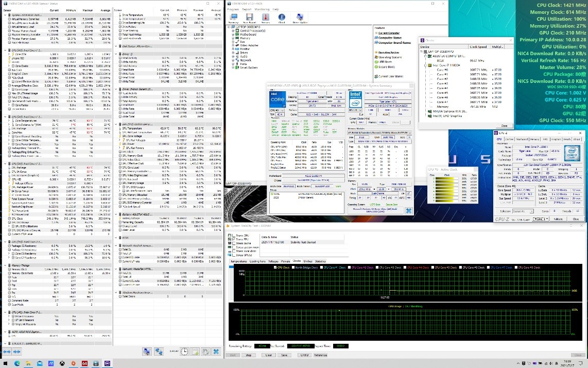Open the Monitoring menu in HWiNFO
Image resolution: width=588 pixels, height=368 pixels.
click(262, 9)
